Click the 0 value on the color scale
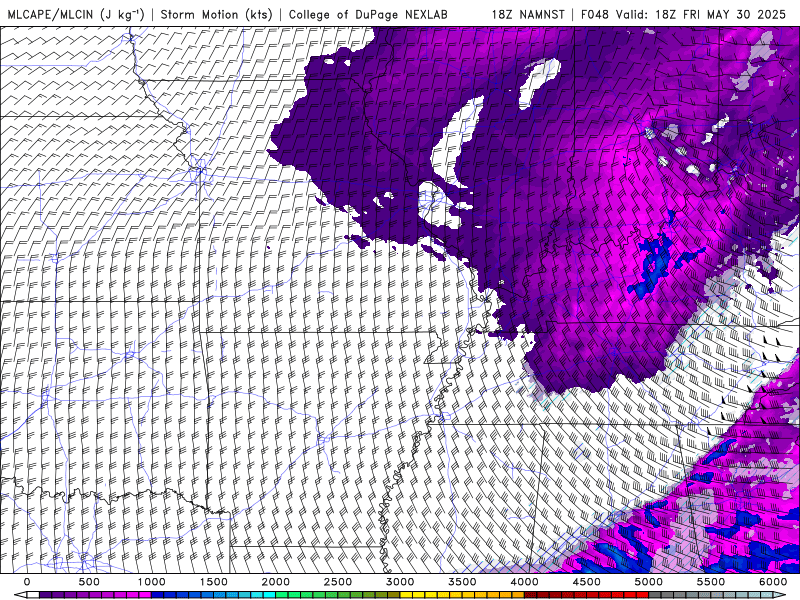The width and height of the screenshot is (800, 600). coord(27,582)
